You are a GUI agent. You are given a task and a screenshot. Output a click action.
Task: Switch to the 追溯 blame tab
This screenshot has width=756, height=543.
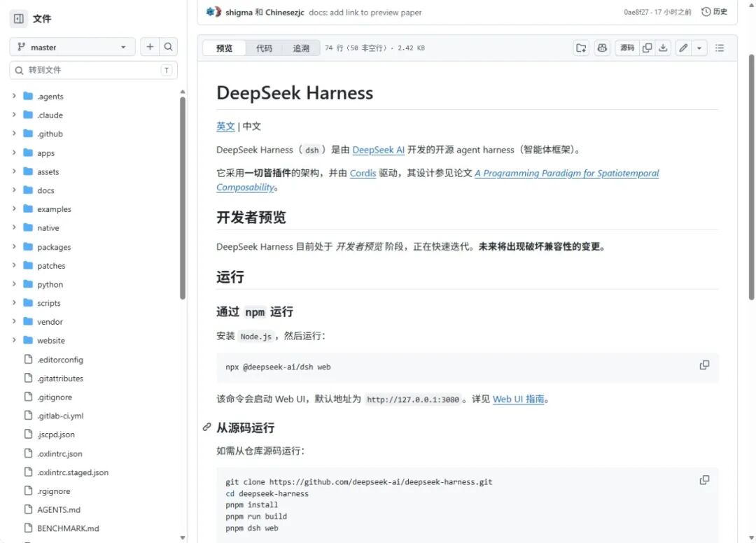point(301,48)
